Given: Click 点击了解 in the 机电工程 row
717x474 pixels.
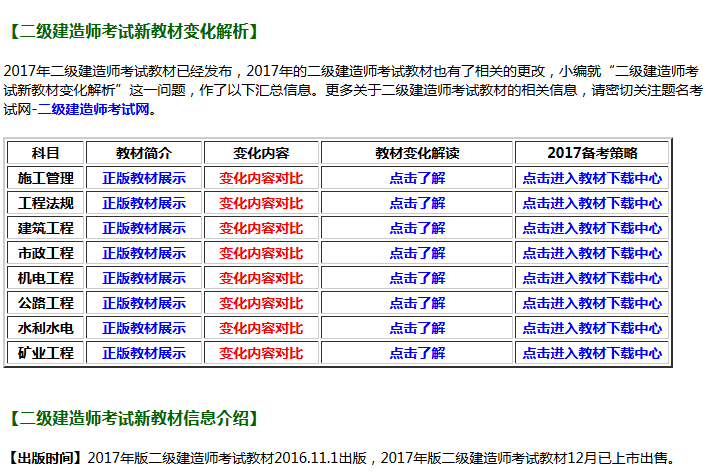Looking at the screenshot, I should 417,278.
